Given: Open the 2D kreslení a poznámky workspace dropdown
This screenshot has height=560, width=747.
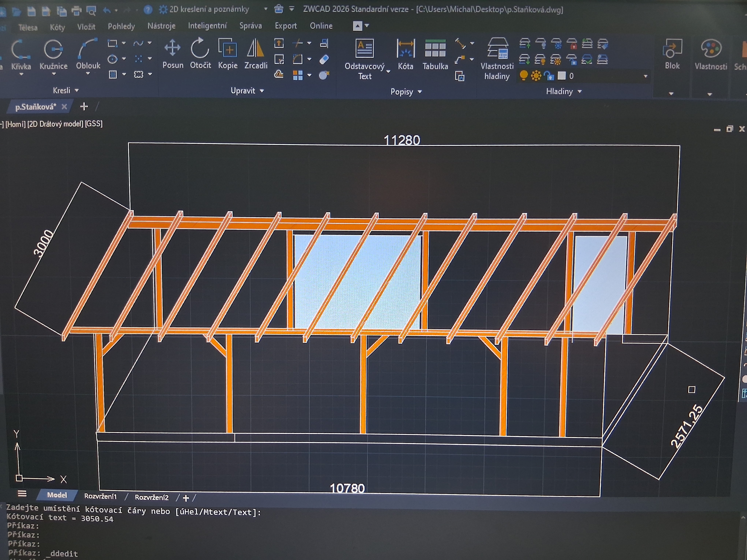Looking at the screenshot, I should tap(266, 9).
